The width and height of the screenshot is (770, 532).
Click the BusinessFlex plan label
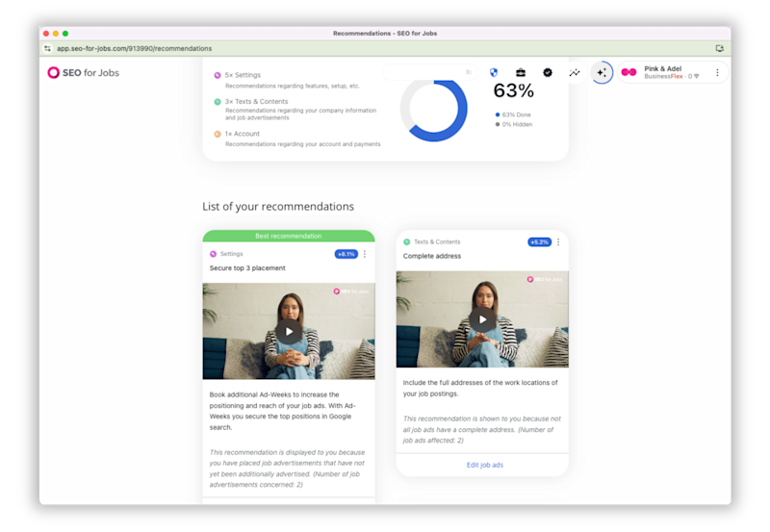[663, 77]
